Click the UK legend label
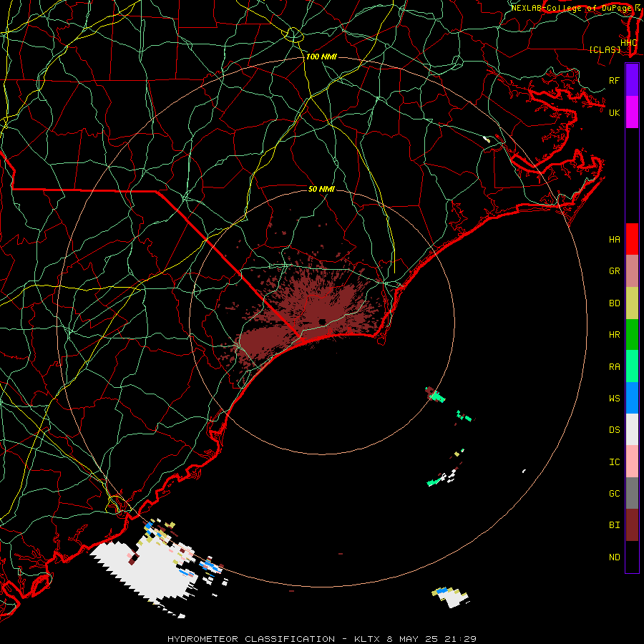Screen dimensions: 644x644 pyautogui.click(x=614, y=112)
